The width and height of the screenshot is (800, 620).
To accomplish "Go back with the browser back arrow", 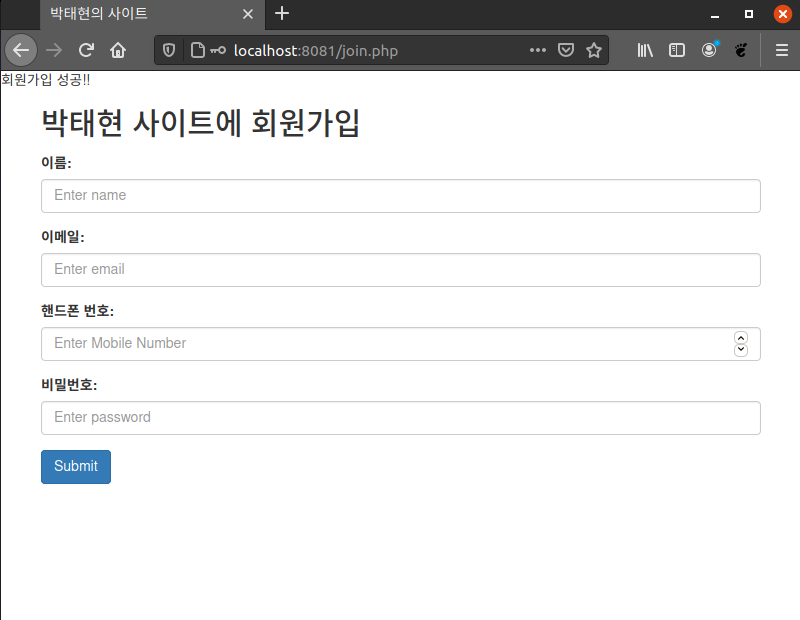I will (21, 50).
